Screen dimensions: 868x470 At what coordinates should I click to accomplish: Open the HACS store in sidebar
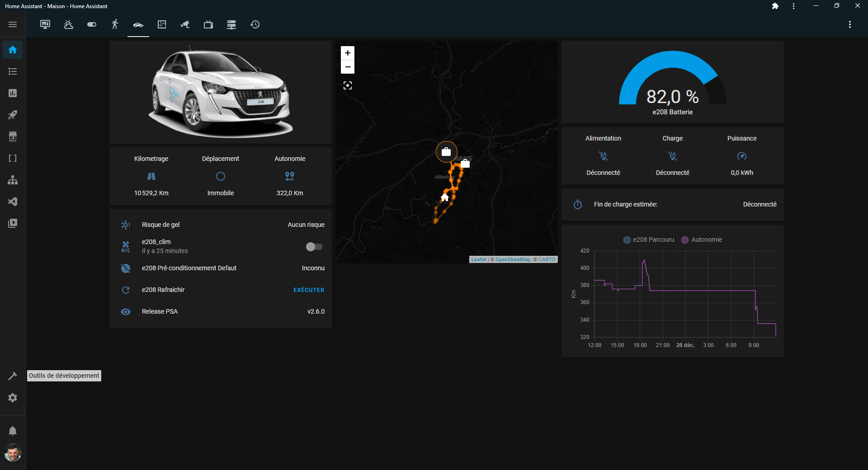(x=13, y=136)
